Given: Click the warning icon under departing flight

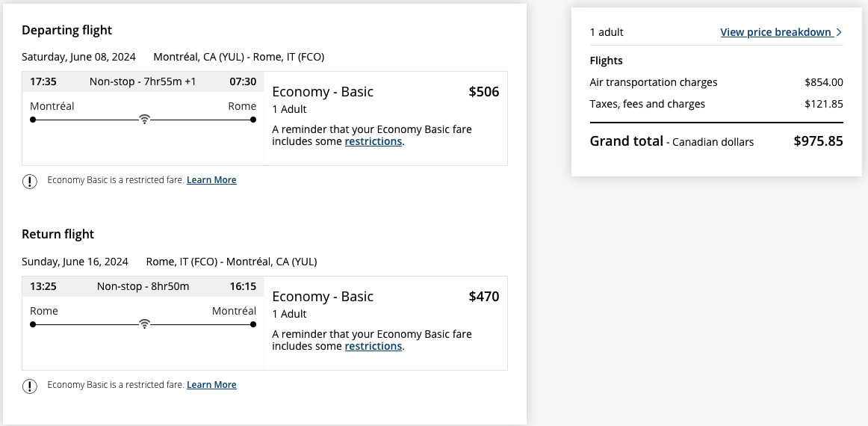Looking at the screenshot, I should pyautogui.click(x=29, y=181).
